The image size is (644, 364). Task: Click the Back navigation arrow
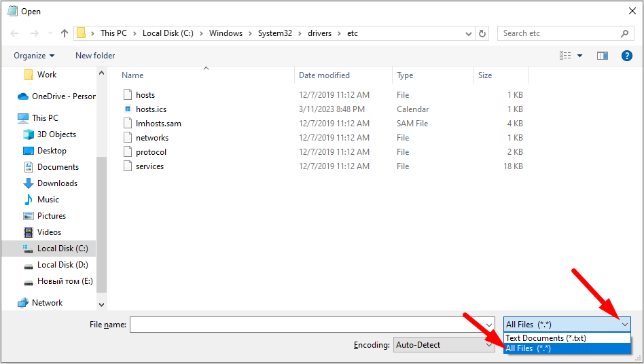coord(15,33)
